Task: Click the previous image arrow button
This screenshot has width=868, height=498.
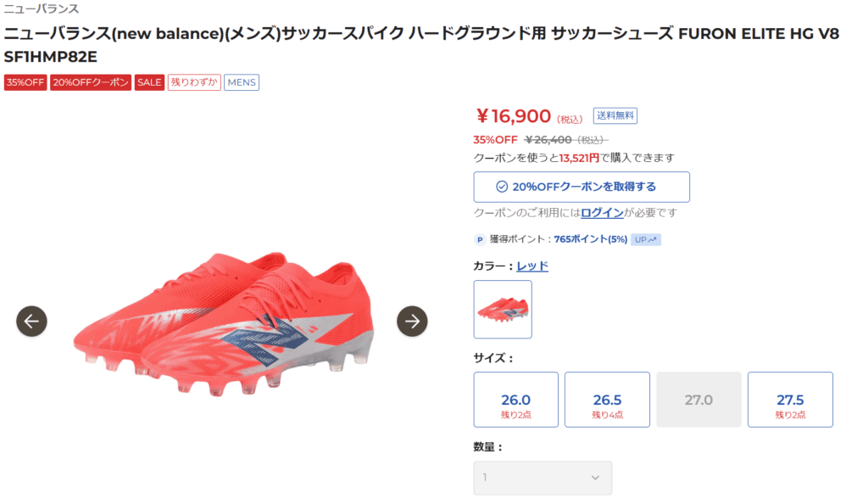Action: coord(31,321)
